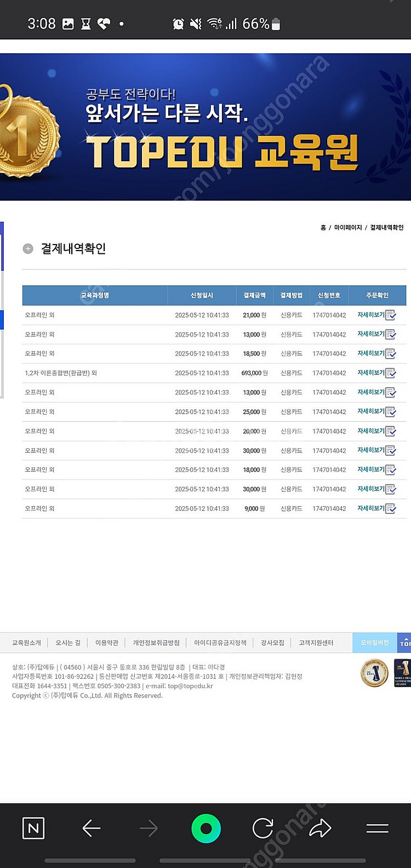411x868 pixels.
Task: Click 자세히보기 for the 693,000 원 row
Action: pyautogui.click(x=371, y=373)
